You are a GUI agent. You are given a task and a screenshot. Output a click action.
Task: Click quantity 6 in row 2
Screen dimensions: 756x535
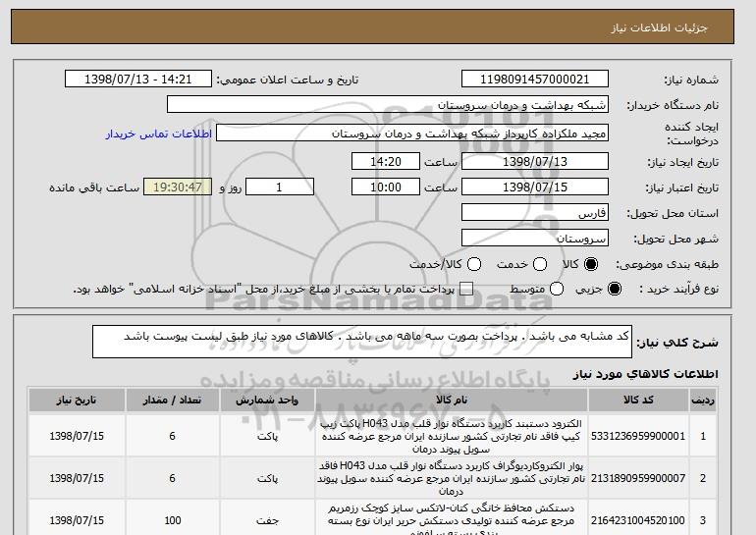tap(172, 479)
